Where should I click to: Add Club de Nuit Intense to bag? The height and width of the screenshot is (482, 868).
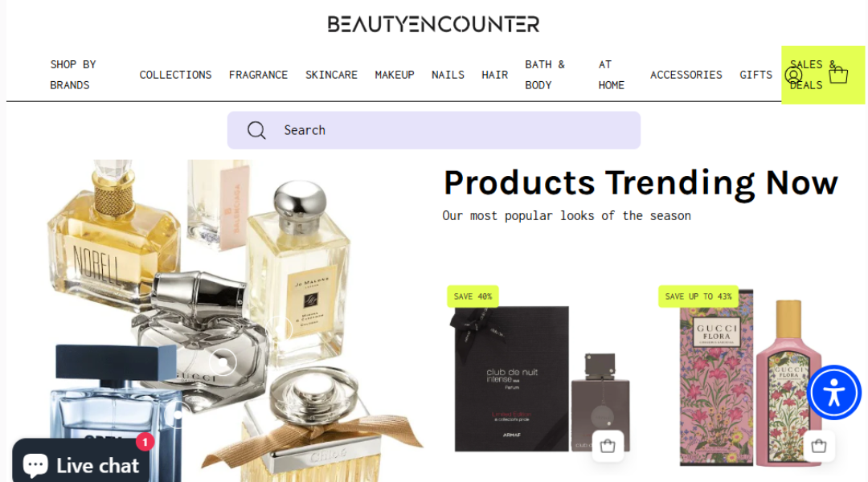(x=608, y=446)
